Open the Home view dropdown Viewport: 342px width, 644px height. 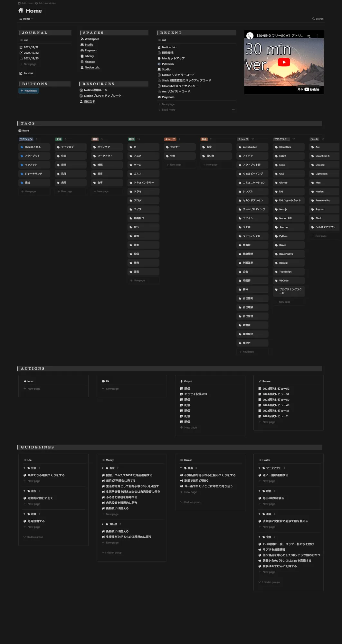[26, 19]
